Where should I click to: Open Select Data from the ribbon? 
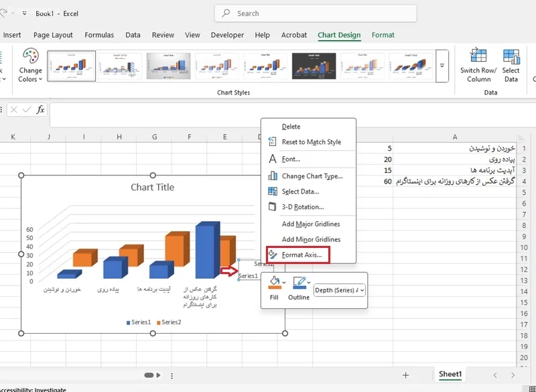pyautogui.click(x=511, y=65)
